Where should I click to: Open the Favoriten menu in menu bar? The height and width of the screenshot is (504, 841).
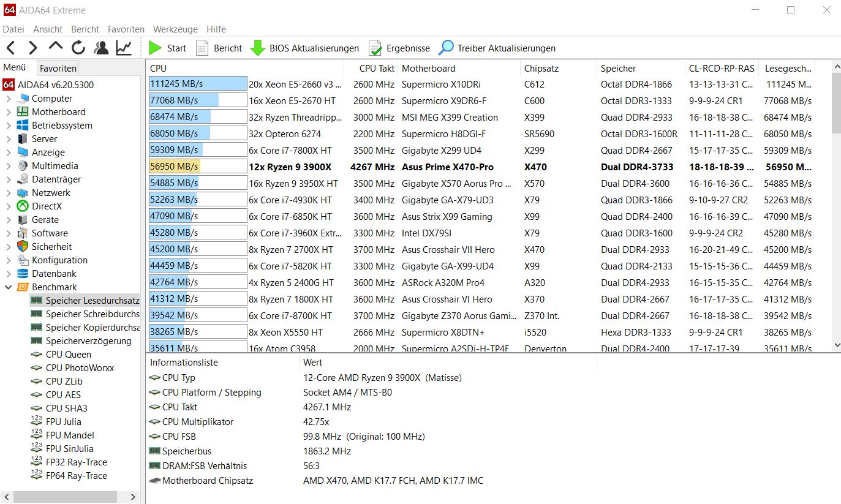126,29
